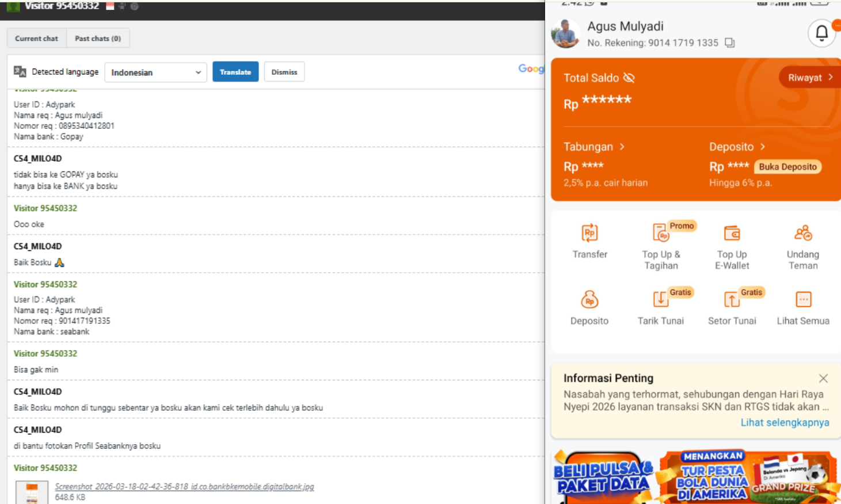Open Lihat Semua menu icon
Image resolution: width=841 pixels, height=504 pixels.
803,300
